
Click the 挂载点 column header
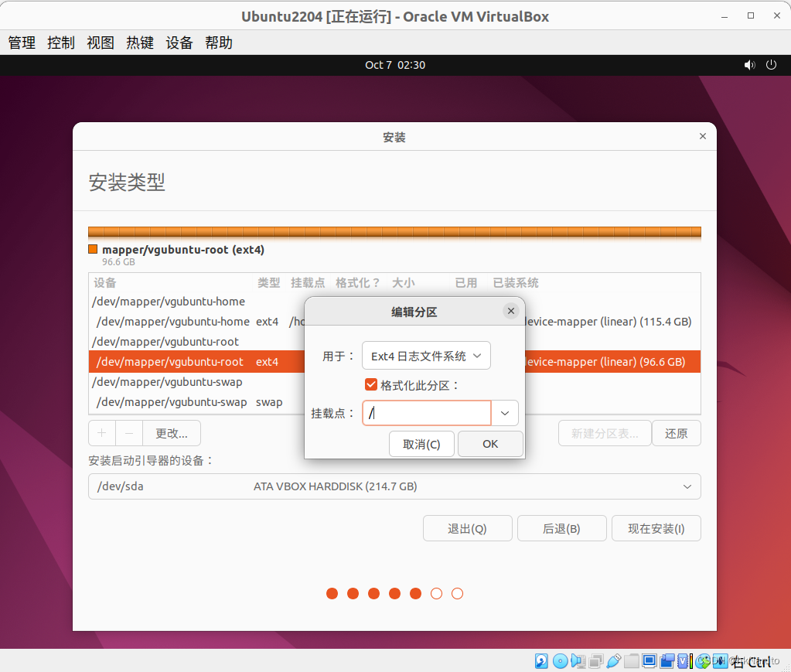(x=308, y=283)
